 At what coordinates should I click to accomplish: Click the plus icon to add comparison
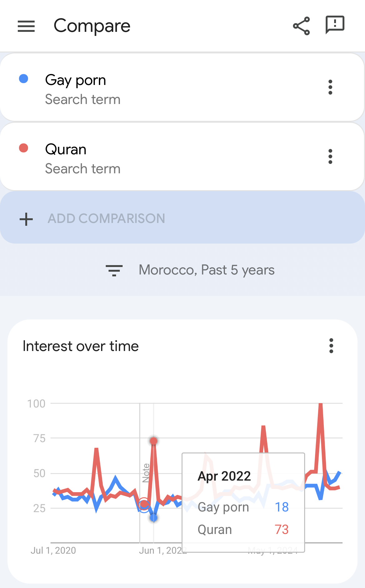coord(26,219)
